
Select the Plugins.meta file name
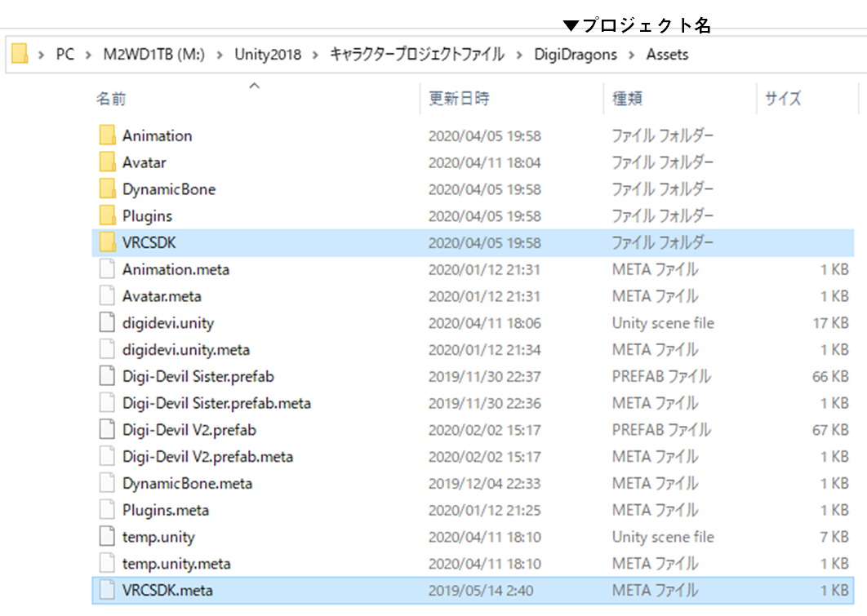[x=166, y=511]
